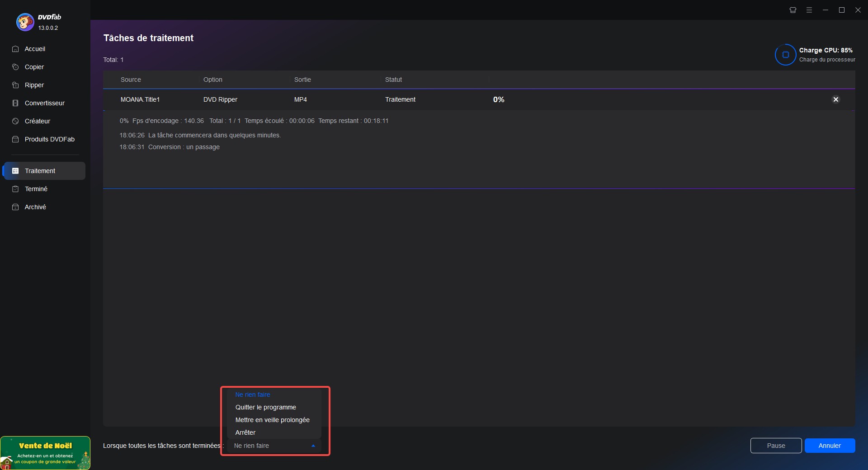Maximize the DVDFab window
Screen dimensions: 868x470
coord(842,10)
